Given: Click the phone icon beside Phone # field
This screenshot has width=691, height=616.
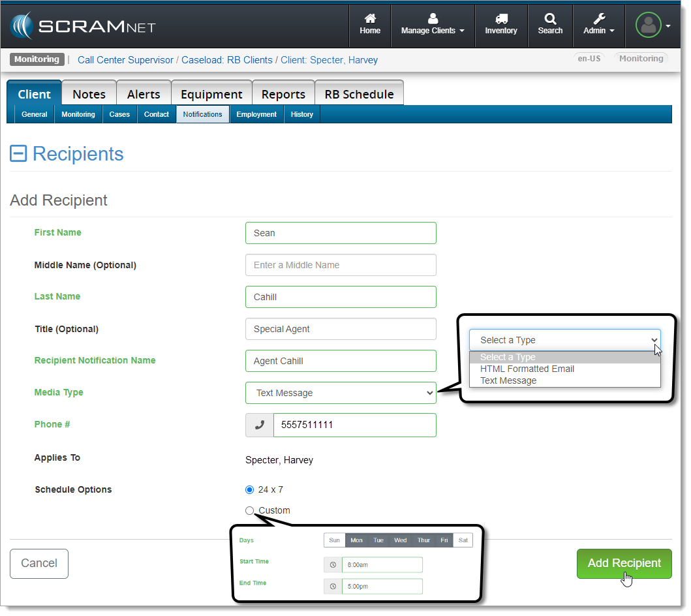Looking at the screenshot, I should [x=260, y=425].
